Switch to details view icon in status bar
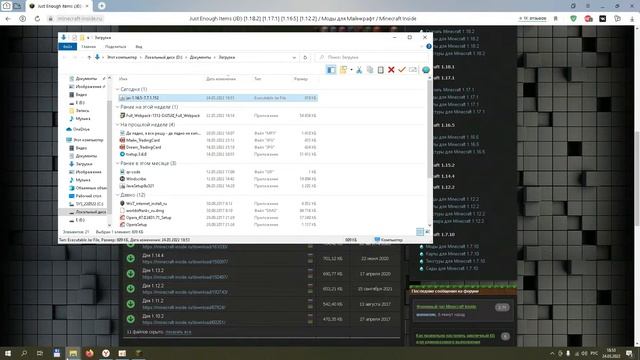This screenshot has height=360, width=640. pos(420,232)
